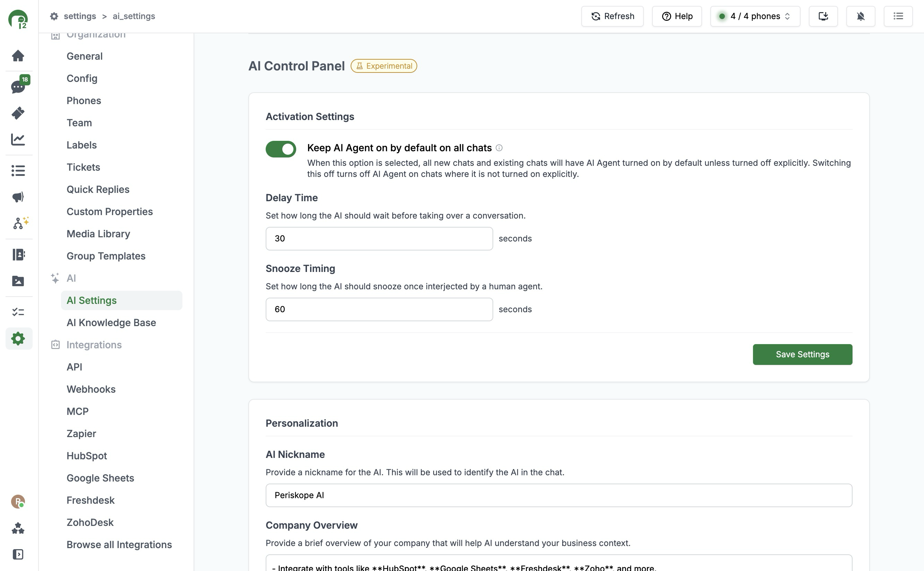
Task: Open the home dashboard icon
Action: 18,56
